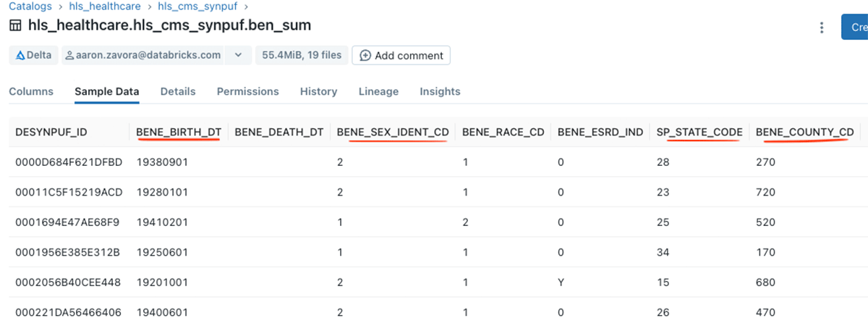Select the 0000D684F621DFBD row ID cell
868x326 pixels.
(69, 162)
